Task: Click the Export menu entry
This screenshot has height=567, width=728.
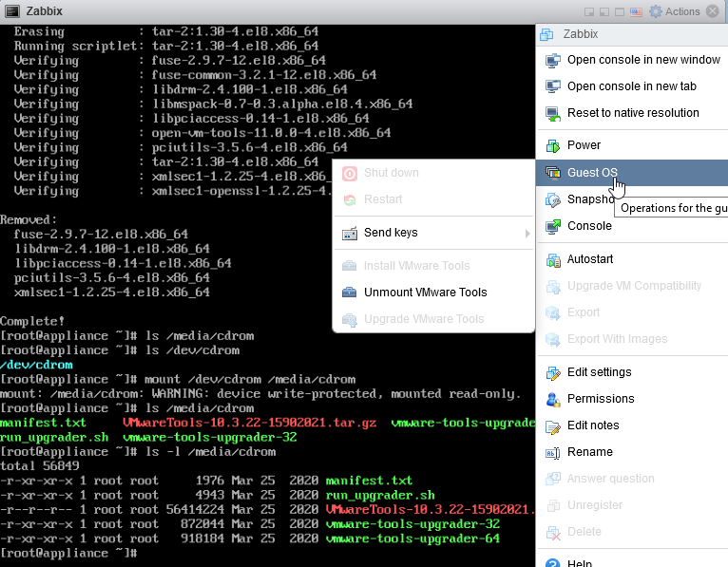Action: pyautogui.click(x=584, y=312)
